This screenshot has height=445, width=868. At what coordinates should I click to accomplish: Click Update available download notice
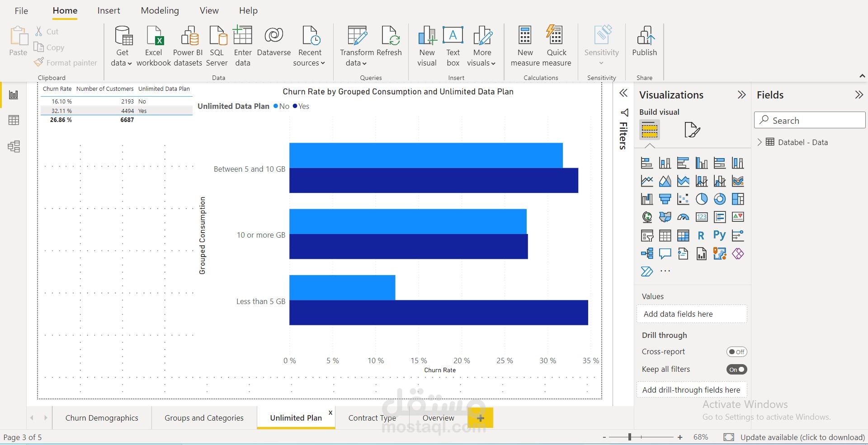tap(802, 437)
